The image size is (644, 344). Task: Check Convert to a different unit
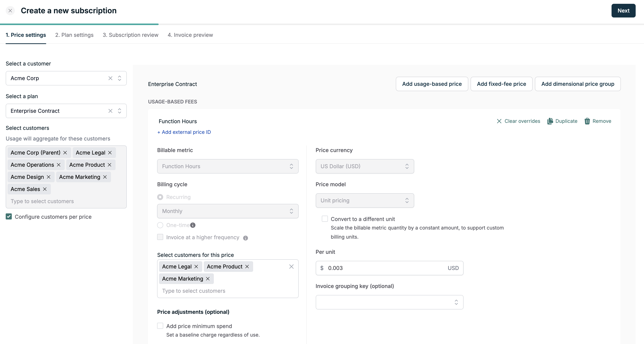(325, 219)
